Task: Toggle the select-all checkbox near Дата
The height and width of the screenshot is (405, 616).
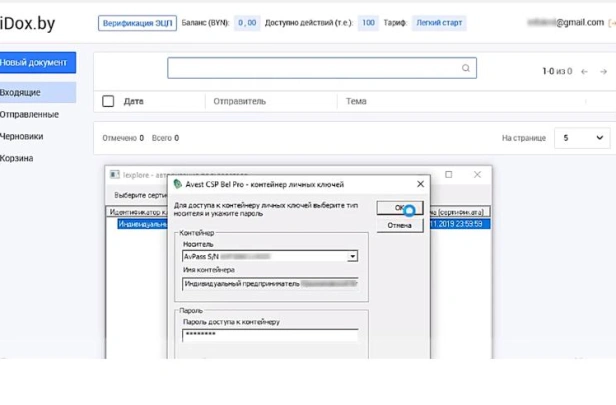Action: pos(108,101)
